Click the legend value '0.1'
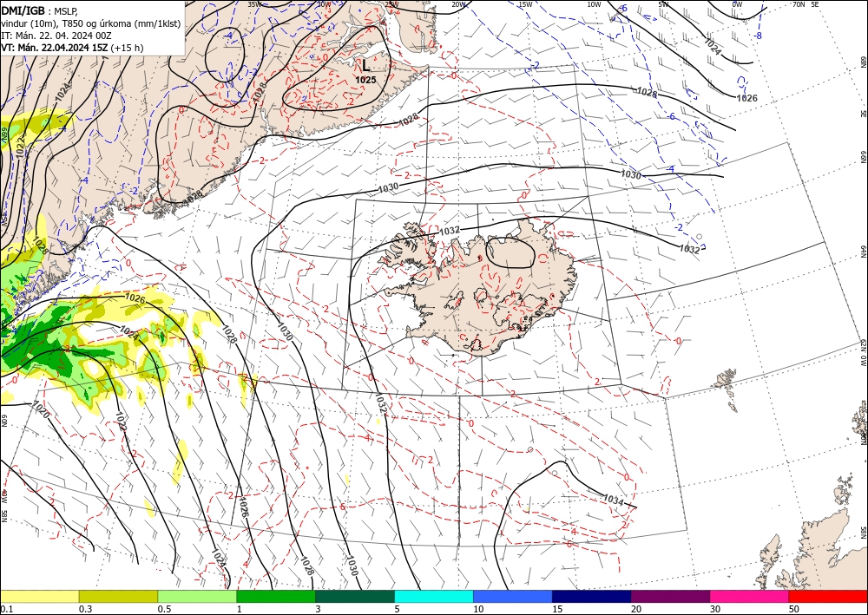Image resolution: width=868 pixels, height=615 pixels. [x=6, y=609]
